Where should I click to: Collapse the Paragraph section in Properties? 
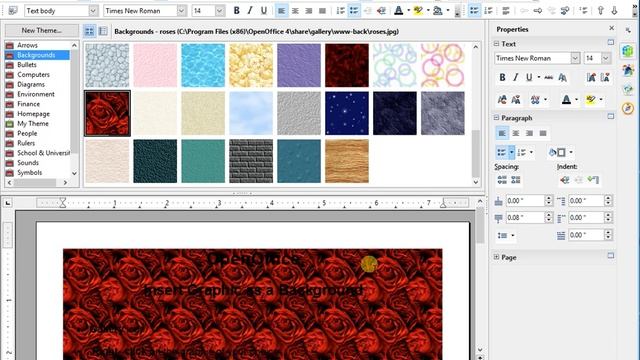tap(496, 118)
